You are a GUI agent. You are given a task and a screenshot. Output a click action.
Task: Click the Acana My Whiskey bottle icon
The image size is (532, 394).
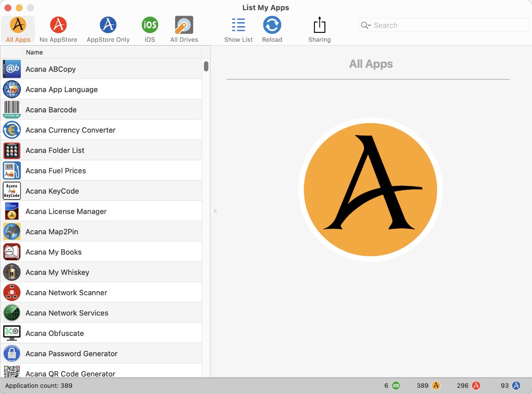coord(12,272)
